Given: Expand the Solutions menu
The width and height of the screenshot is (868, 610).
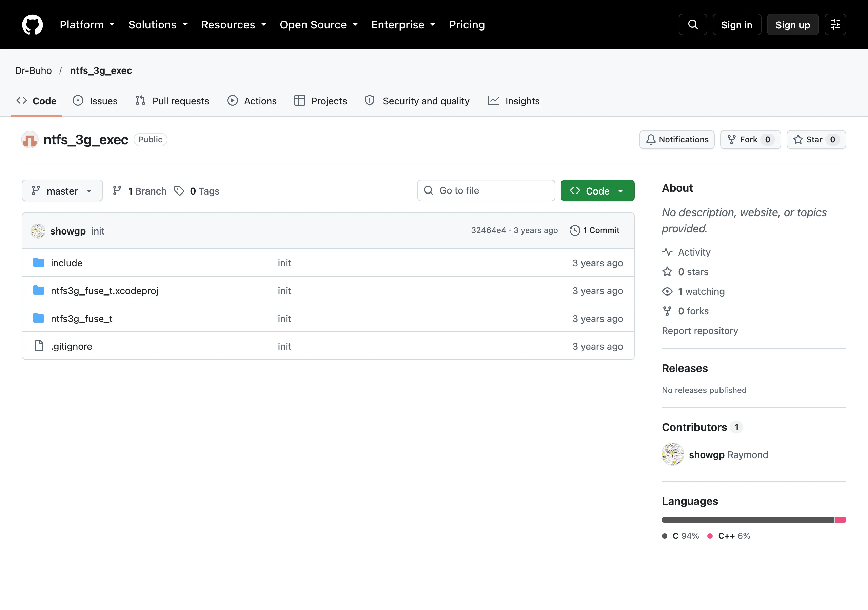Looking at the screenshot, I should coord(158,24).
